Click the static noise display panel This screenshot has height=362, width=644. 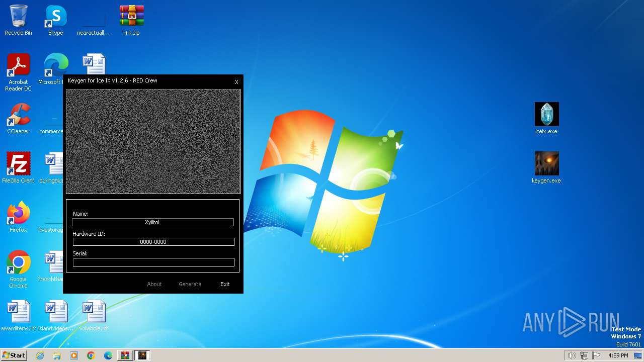[153, 141]
